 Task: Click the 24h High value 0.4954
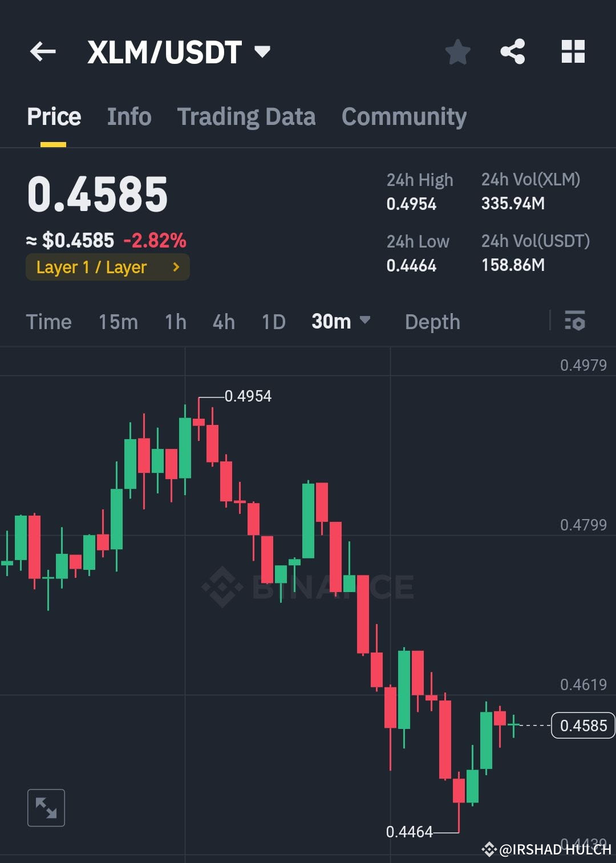click(411, 204)
